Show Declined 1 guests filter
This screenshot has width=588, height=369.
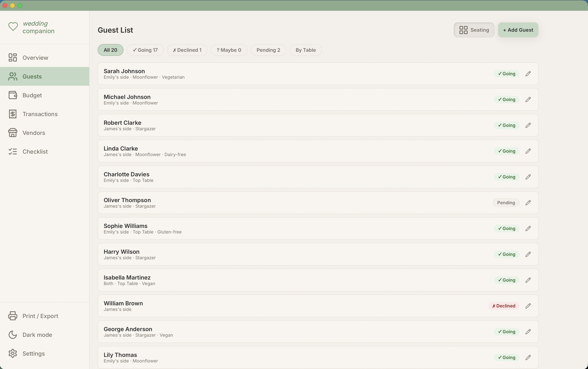(x=187, y=50)
